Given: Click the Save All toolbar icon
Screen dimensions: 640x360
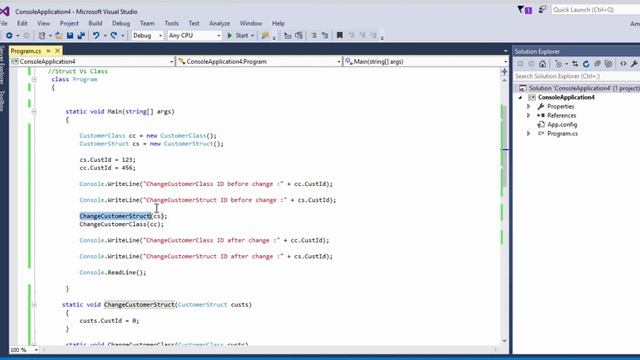Looking at the screenshot, I should [81, 36].
